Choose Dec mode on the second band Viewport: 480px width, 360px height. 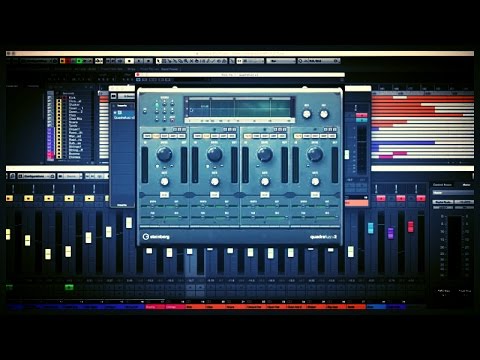tap(232, 136)
